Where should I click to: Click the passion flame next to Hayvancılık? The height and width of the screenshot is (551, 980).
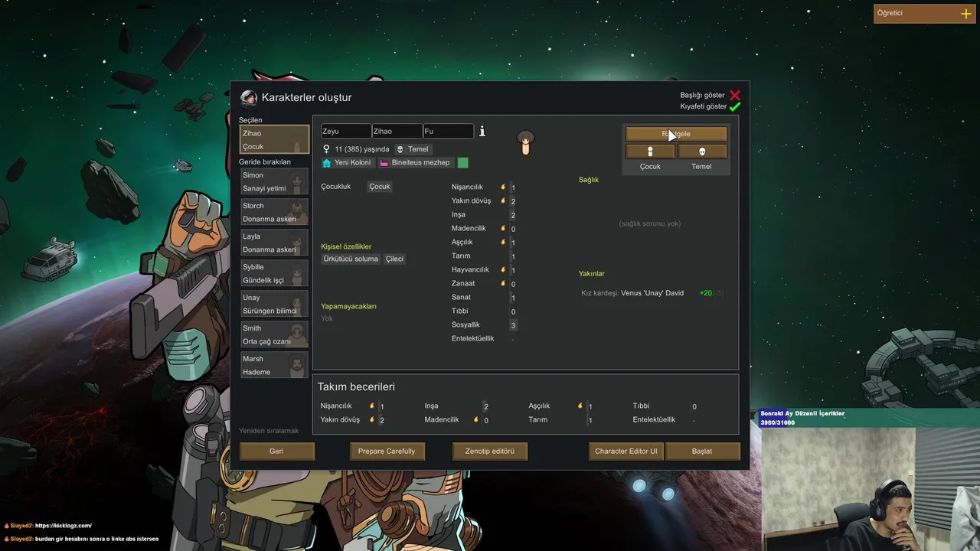click(x=503, y=269)
